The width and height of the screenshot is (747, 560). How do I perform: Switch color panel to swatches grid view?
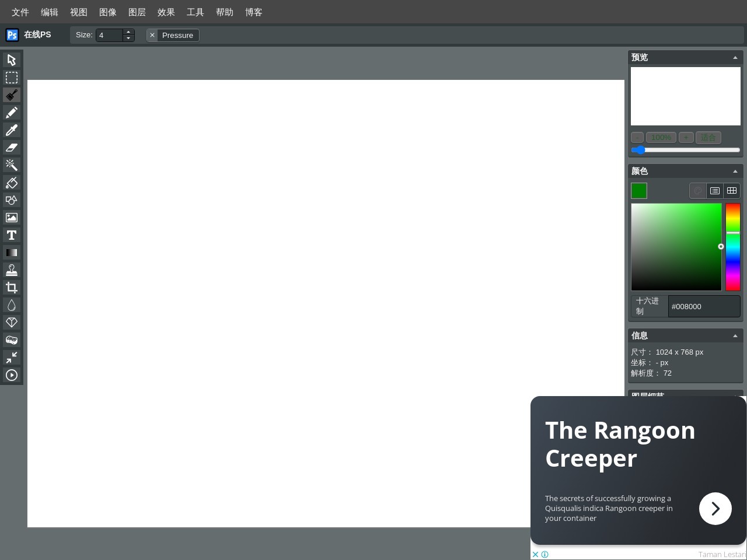click(x=732, y=191)
